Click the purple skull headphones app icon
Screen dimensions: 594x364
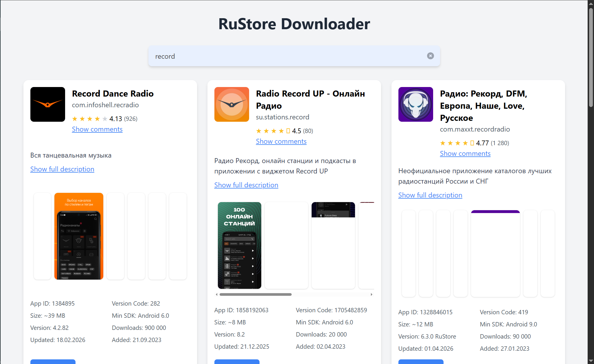point(415,104)
